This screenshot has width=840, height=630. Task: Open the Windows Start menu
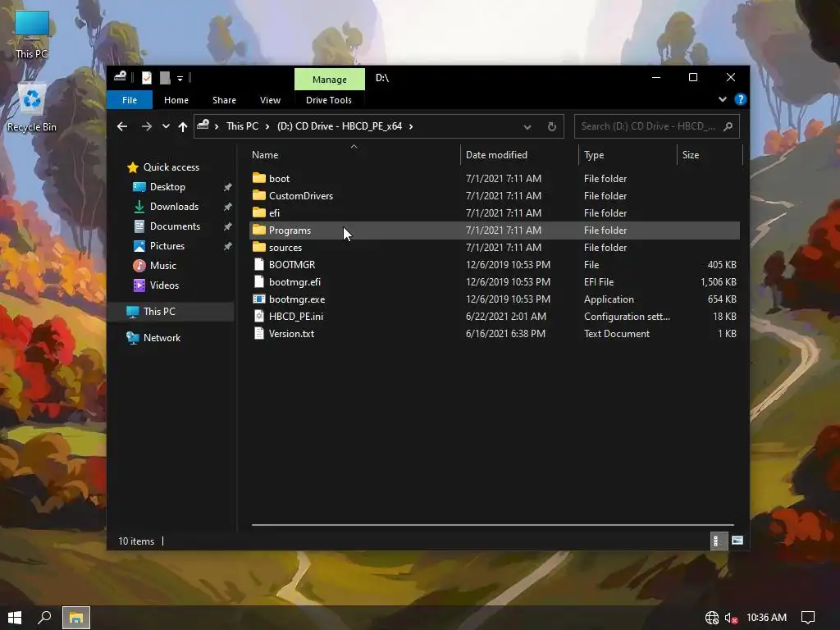tap(15, 618)
